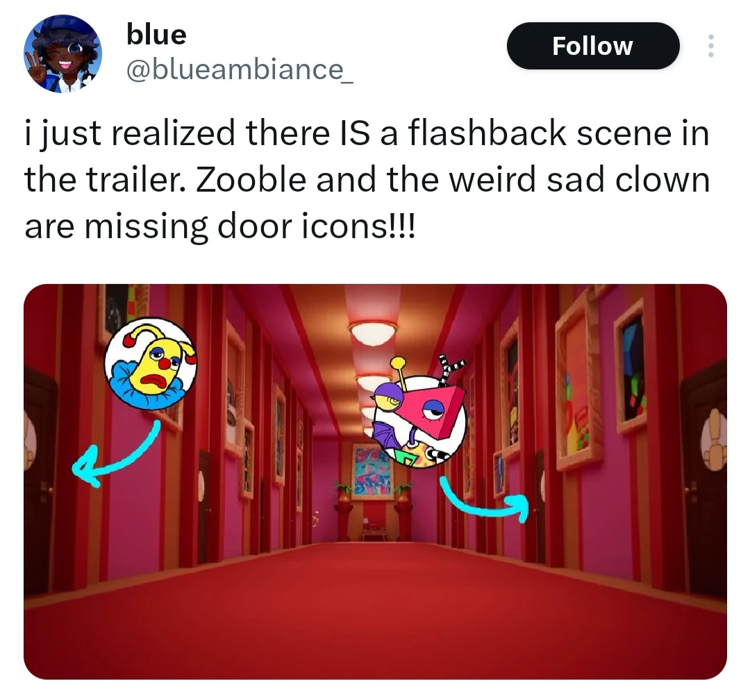Image resolution: width=750 pixels, height=700 pixels.
Task: Open the three-dot more options menu
Action: click(711, 46)
